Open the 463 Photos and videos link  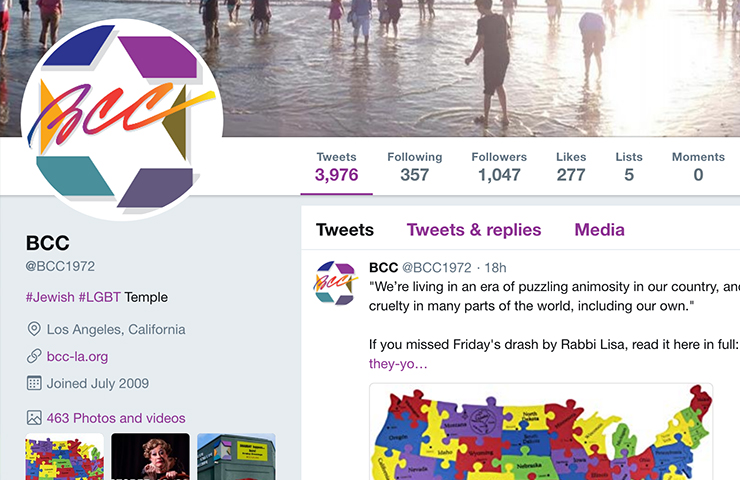click(116, 418)
